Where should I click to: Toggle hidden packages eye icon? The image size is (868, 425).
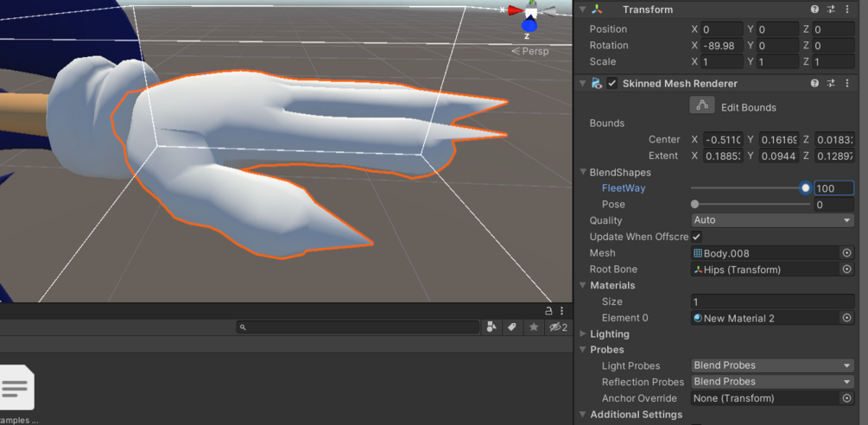(558, 327)
